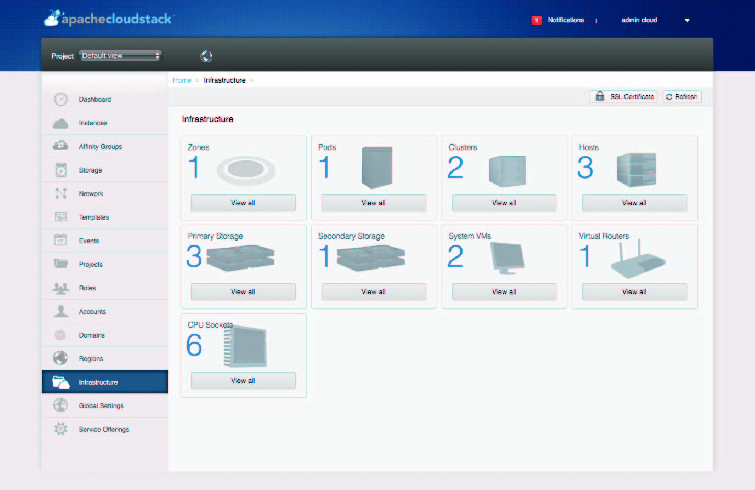The width and height of the screenshot is (755, 490).
Task: Click the Apache CloudStack logo
Action: 108,18
